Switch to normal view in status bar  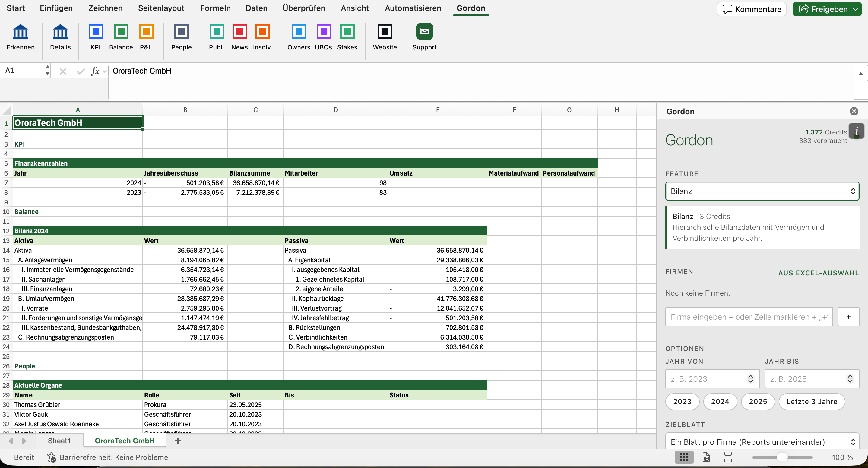click(x=684, y=457)
